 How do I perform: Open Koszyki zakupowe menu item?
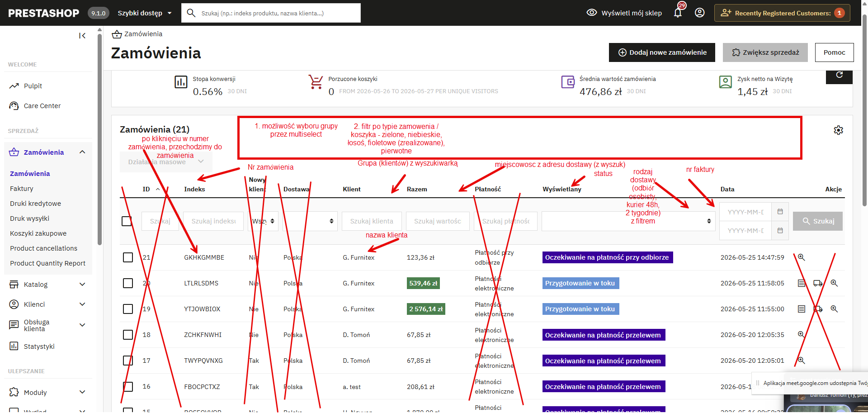click(x=38, y=233)
